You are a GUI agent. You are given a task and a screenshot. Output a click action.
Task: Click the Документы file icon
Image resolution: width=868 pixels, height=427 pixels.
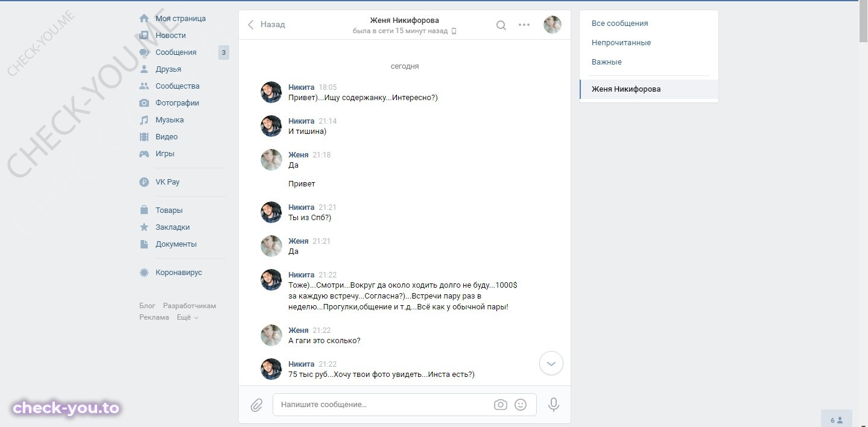click(144, 244)
